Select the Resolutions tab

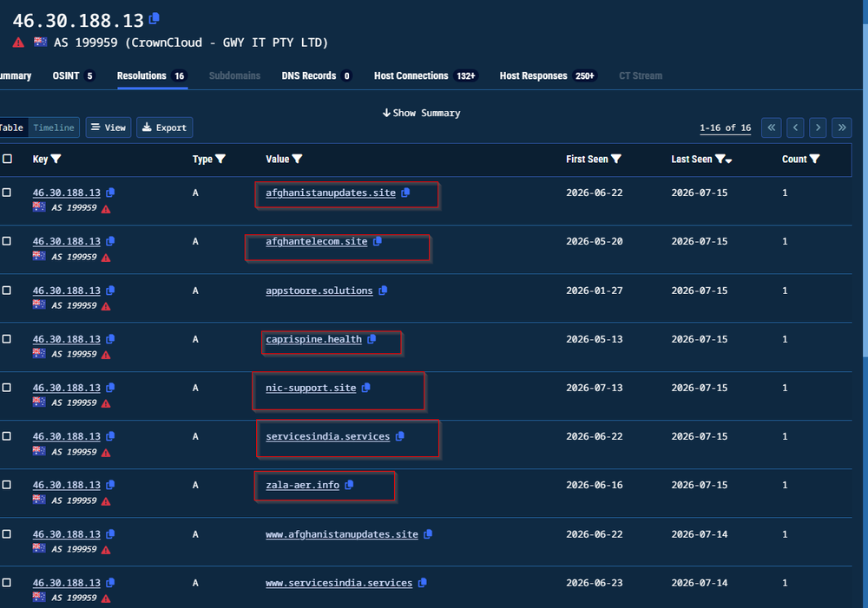152,75
